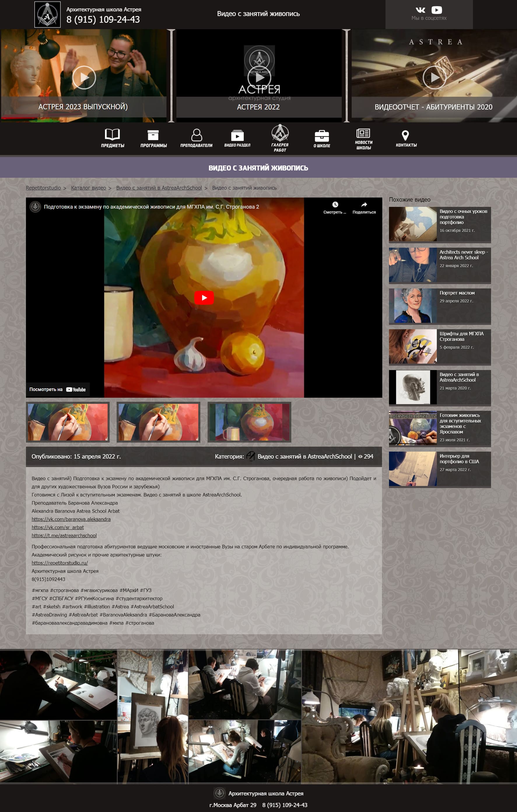Image resolution: width=517 pixels, height=812 pixels.
Task: Click the category logo icon beside Категория
Action: coord(250,456)
